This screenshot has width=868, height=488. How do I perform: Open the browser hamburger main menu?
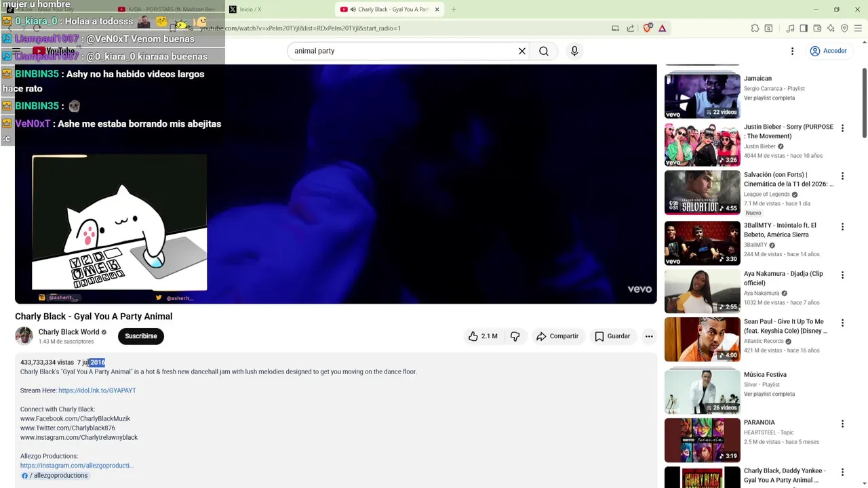pos(859,28)
